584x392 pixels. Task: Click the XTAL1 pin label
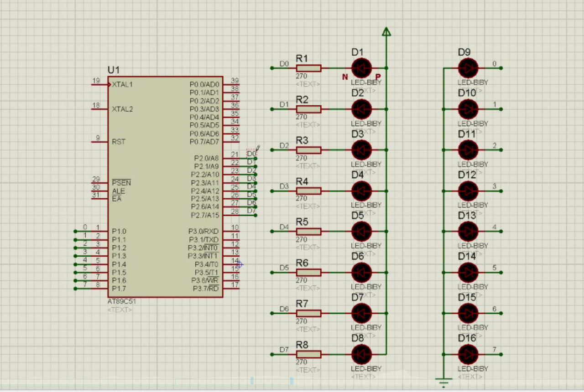[x=122, y=85]
